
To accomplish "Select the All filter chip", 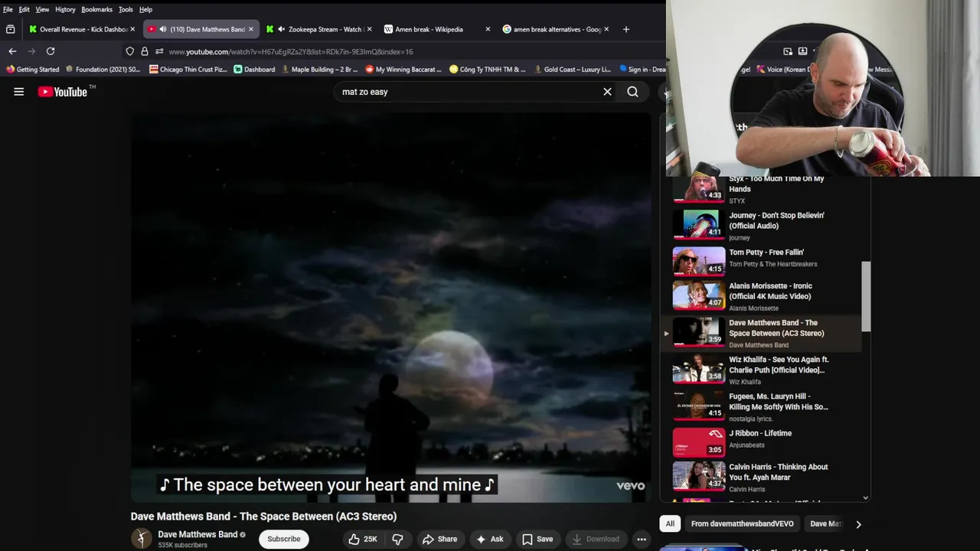I will pyautogui.click(x=670, y=523).
